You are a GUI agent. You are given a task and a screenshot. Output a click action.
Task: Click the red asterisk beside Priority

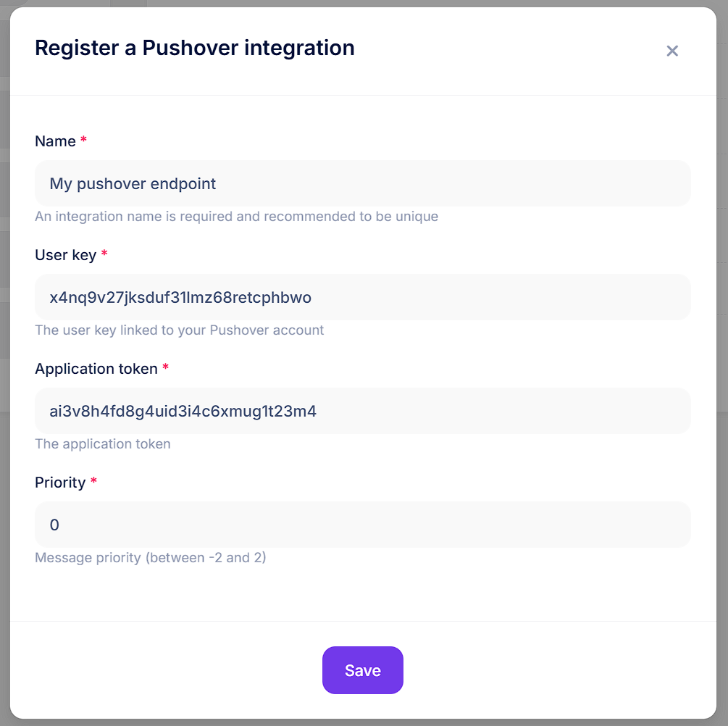tap(93, 482)
